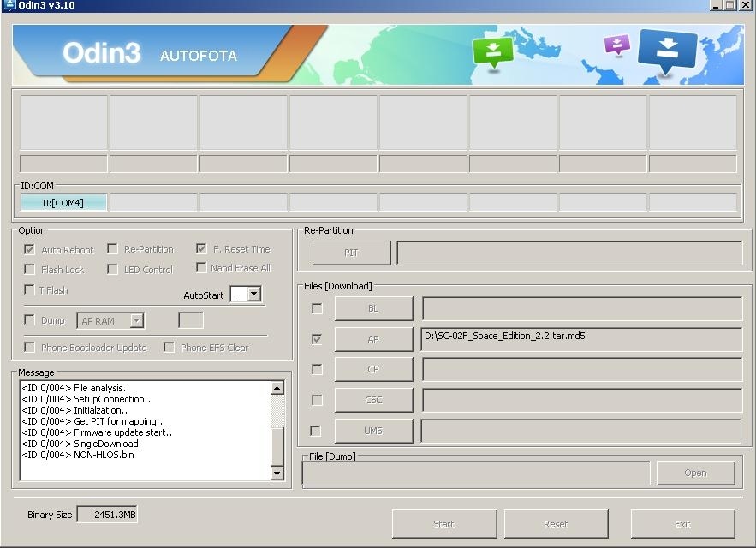Click the 'SetupConnection..' log line
The width and height of the screenshot is (756, 548).
pos(86,399)
